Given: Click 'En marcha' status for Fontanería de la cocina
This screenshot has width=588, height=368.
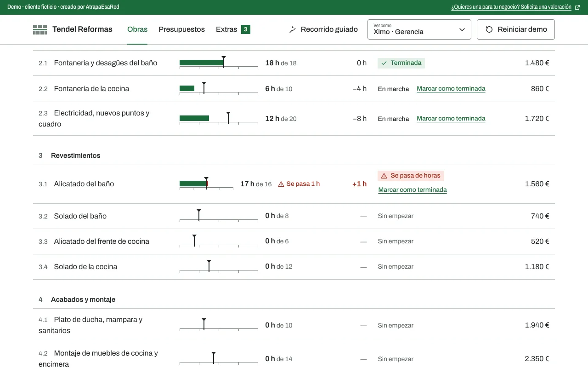Looking at the screenshot, I should click(x=393, y=89).
